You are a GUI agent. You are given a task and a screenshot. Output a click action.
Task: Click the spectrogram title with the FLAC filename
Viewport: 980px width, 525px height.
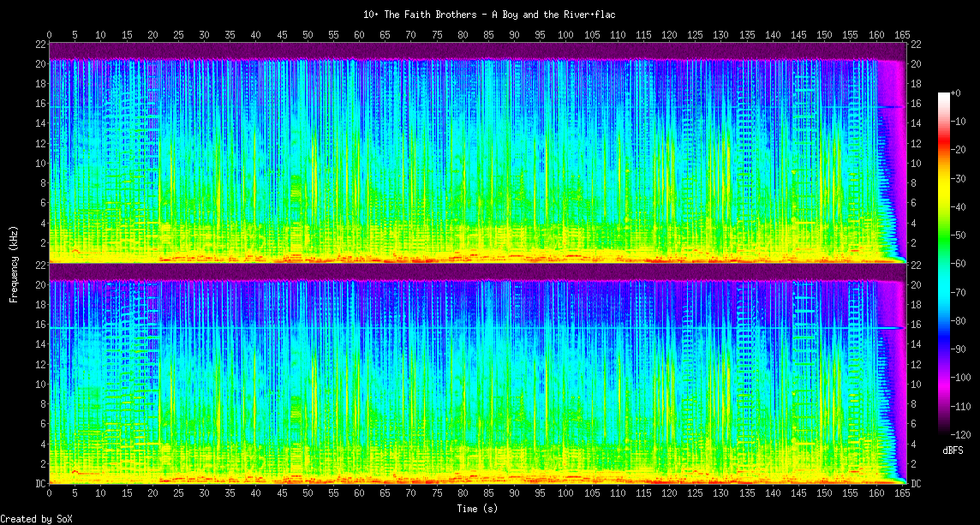tap(489, 15)
